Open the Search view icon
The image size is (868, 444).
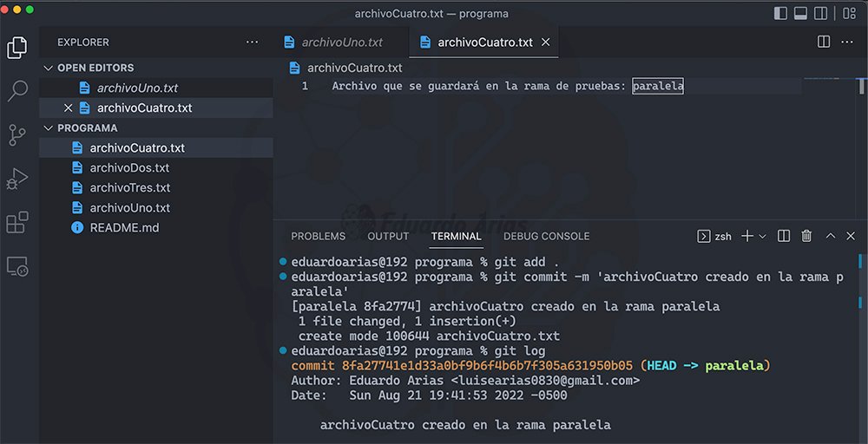(16, 91)
